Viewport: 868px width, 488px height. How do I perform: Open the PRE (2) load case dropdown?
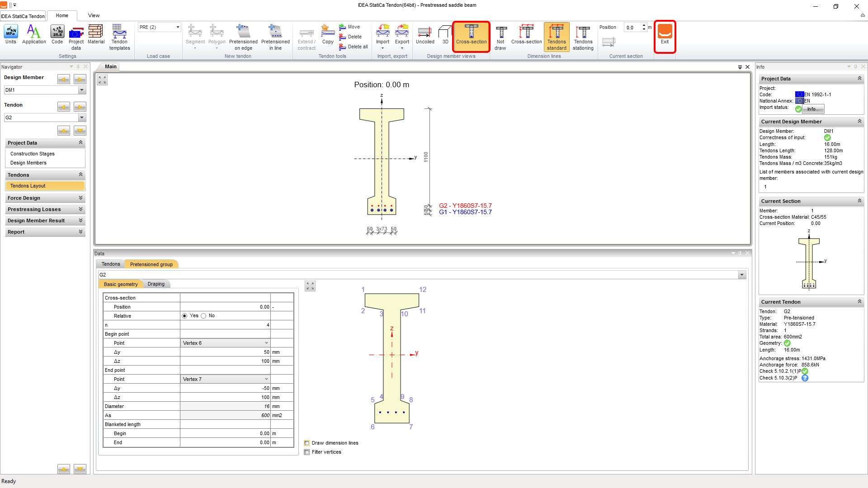coord(177,27)
